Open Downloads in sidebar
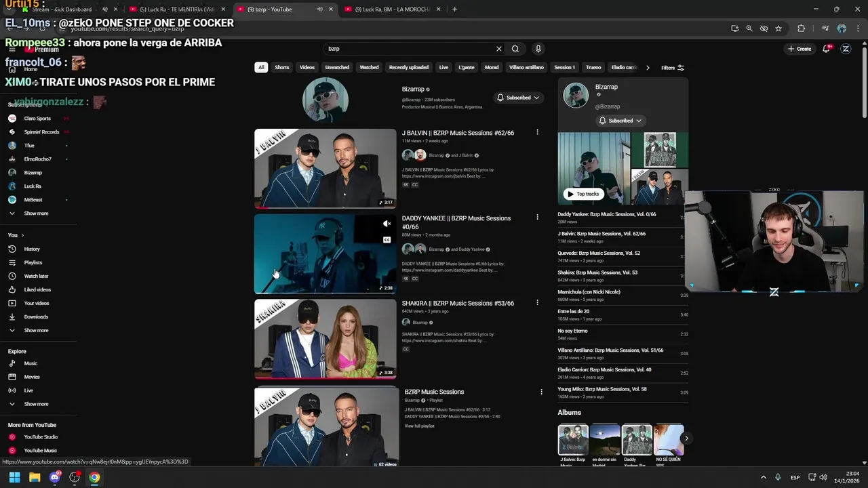Image resolution: width=868 pixels, height=488 pixels. pos(36,317)
